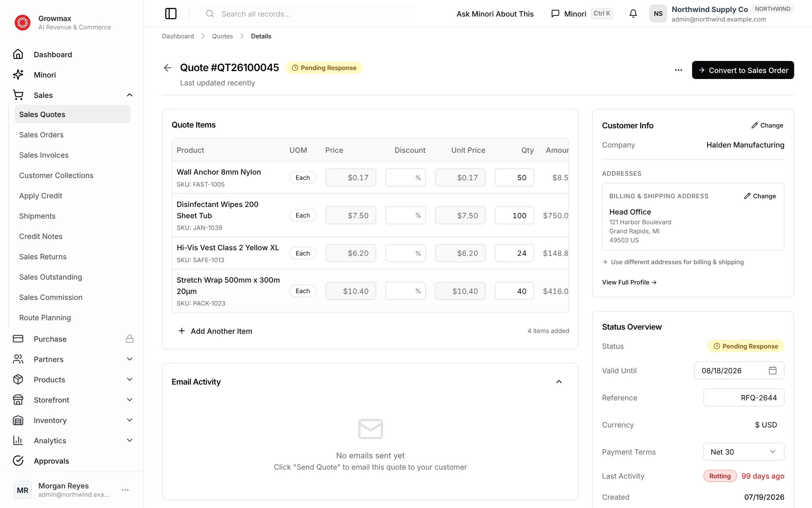Expand the Inventory section
The width and height of the screenshot is (812, 508).
point(130,420)
